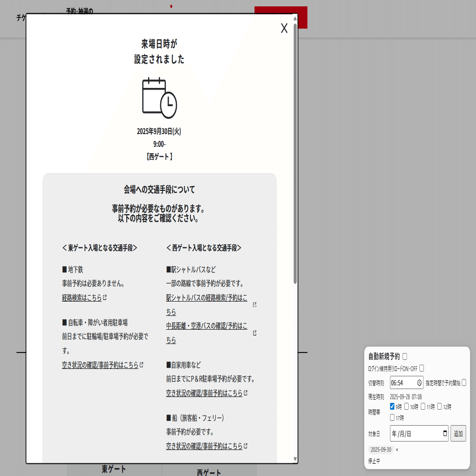Click the 2025年9月30日(火) date text
This screenshot has width=476, height=476.
(159, 131)
